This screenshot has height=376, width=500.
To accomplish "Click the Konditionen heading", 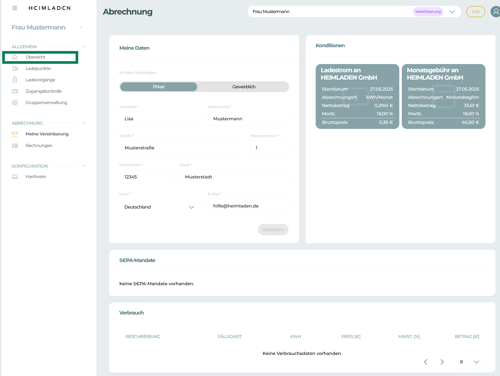I will [330, 46].
